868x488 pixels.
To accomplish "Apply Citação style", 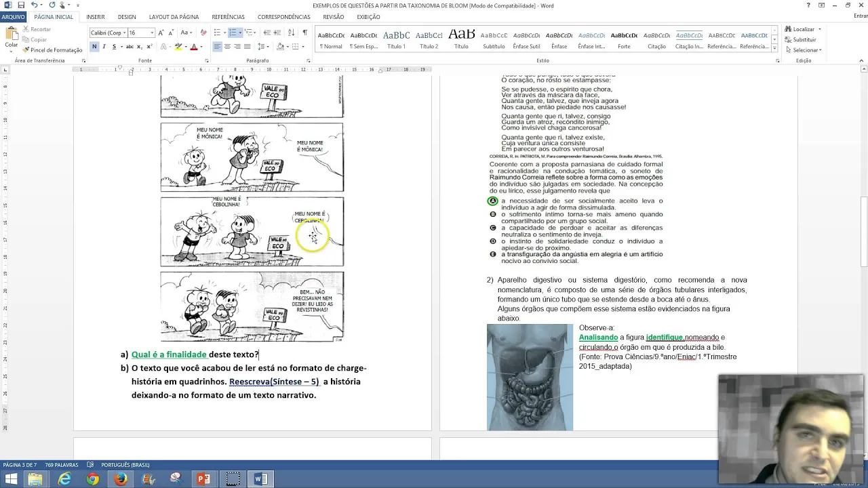I will (656, 39).
